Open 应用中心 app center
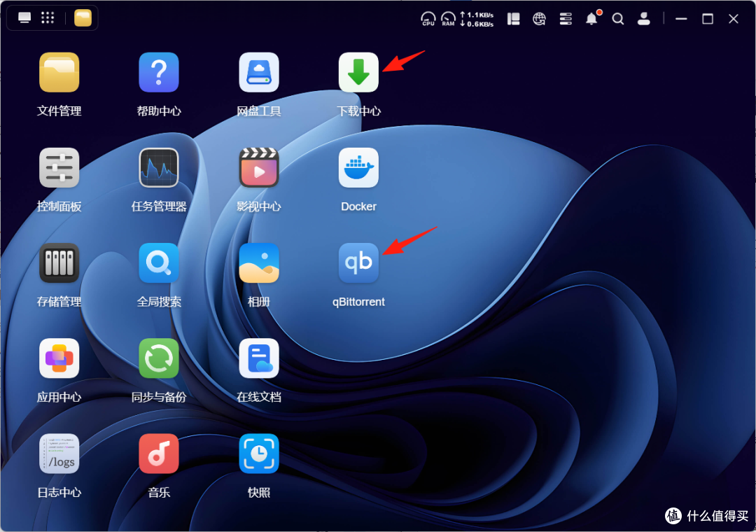The width and height of the screenshot is (756, 532). click(59, 358)
